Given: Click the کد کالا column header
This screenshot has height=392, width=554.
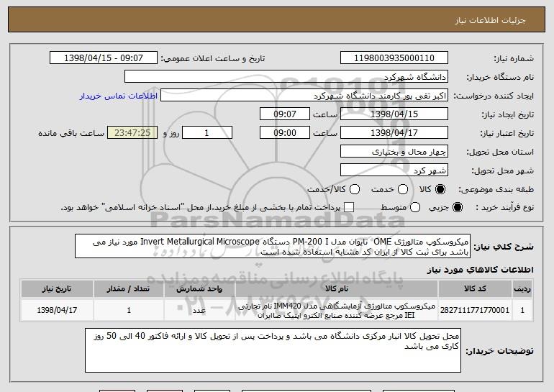Looking at the screenshot, I should pos(475,289).
